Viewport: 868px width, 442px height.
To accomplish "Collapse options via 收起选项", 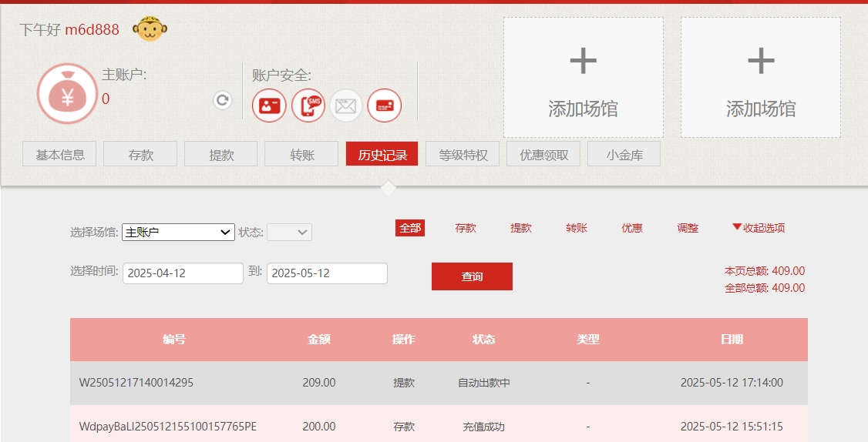I will 758,228.
